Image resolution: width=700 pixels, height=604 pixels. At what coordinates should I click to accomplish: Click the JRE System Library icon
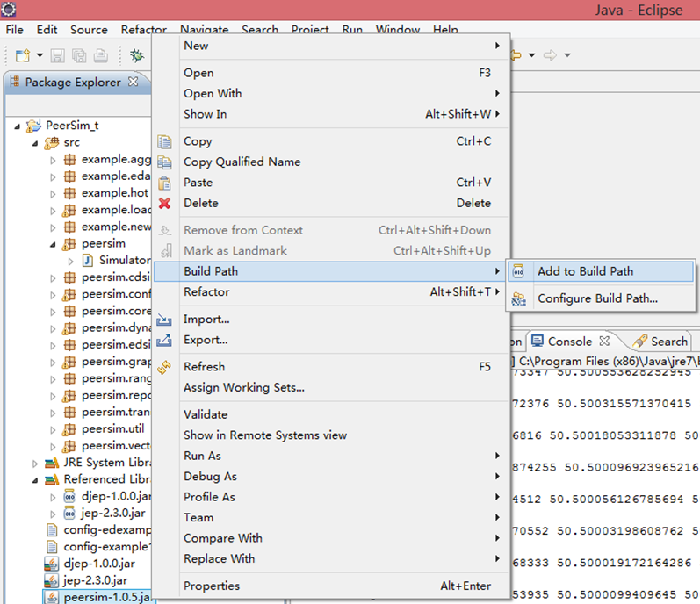[x=52, y=463]
